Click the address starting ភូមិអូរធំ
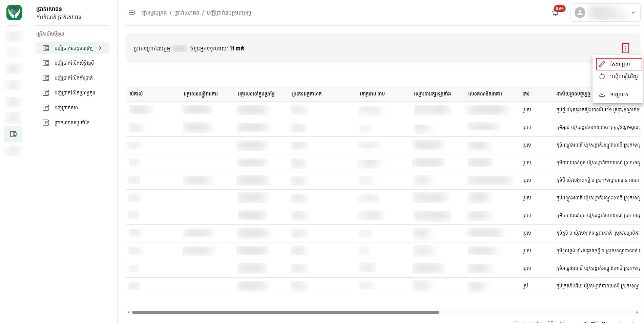Screen dimensions: 644x323 (x=598, y=128)
